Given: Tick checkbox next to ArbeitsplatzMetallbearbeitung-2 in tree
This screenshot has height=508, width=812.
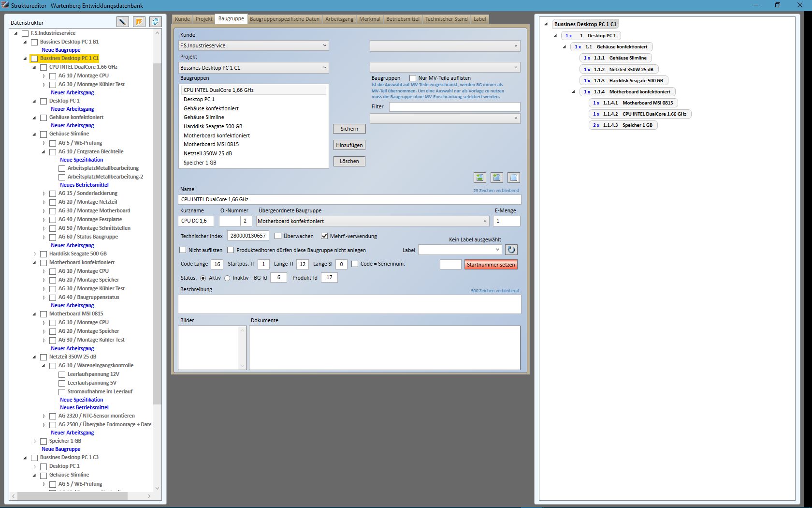Looking at the screenshot, I should (62, 177).
